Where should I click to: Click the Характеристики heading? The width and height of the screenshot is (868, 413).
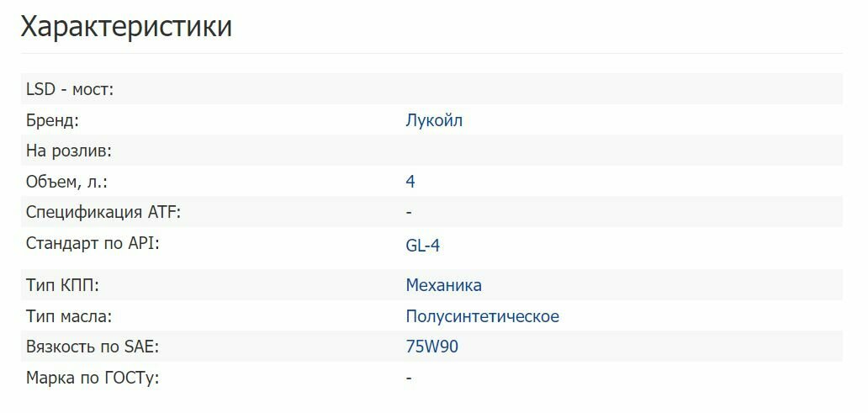pos(126,26)
